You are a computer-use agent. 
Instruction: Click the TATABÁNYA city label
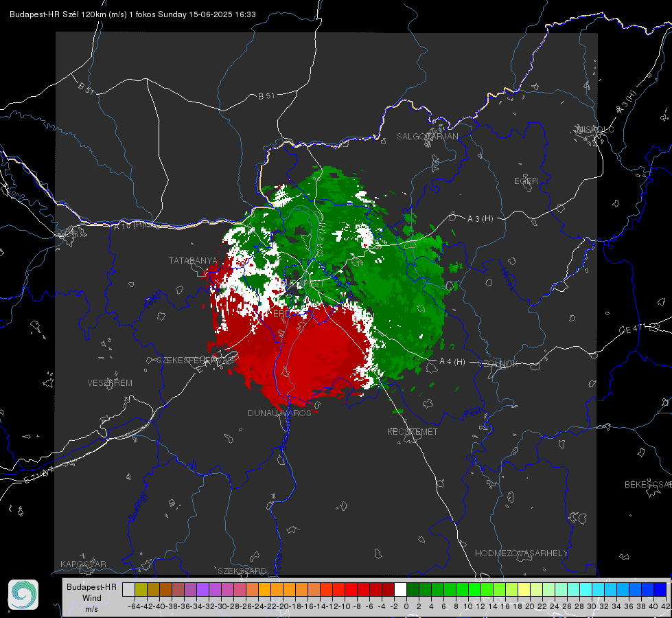[193, 261]
